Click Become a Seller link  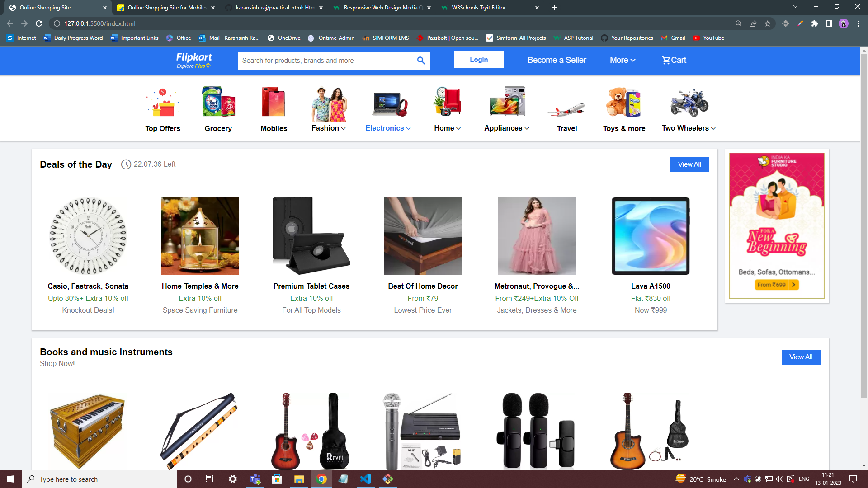[x=557, y=60]
